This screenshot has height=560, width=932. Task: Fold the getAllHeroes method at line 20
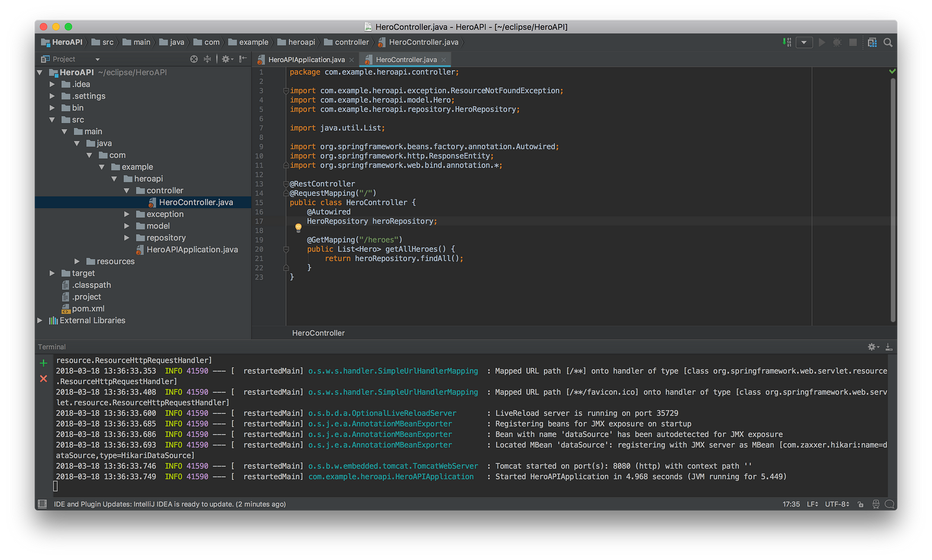point(286,249)
